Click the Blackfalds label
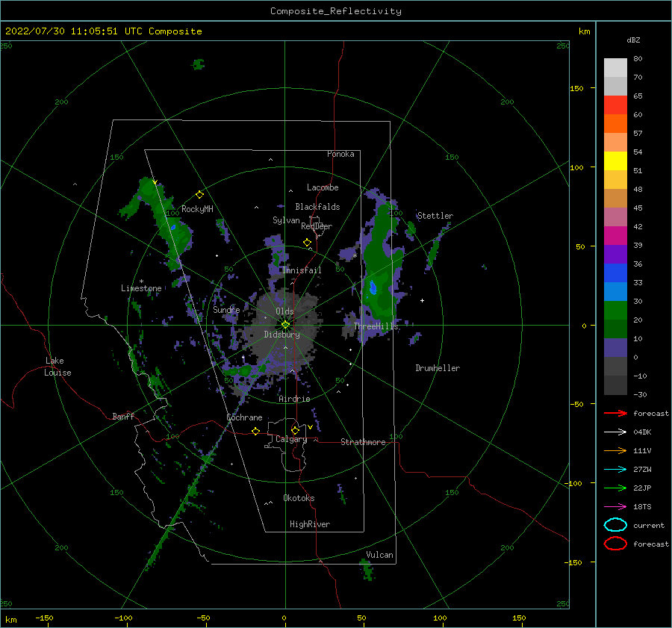Screen dimensions: 672x628 tap(317, 207)
